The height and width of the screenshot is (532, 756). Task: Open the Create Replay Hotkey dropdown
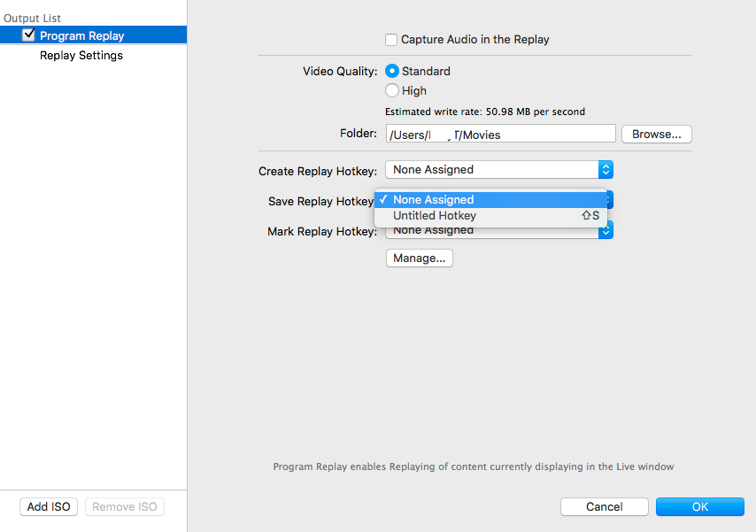(x=499, y=170)
